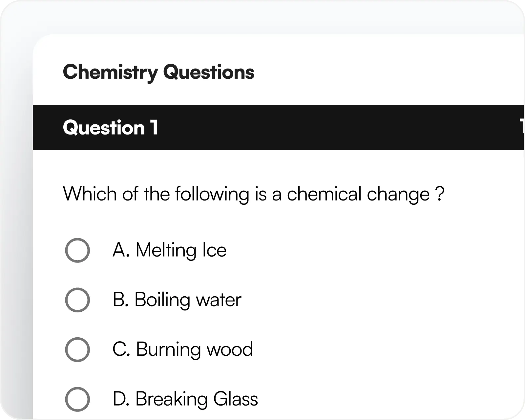Click the 'Chemistry Questions' heading
The width and height of the screenshot is (525, 420).
(158, 72)
